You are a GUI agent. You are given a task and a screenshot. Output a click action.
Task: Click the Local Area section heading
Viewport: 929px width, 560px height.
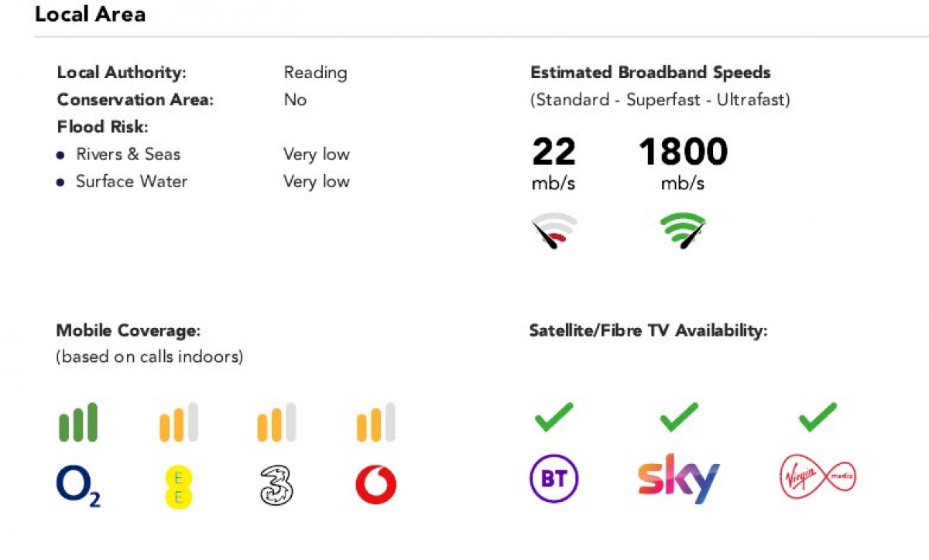point(90,14)
